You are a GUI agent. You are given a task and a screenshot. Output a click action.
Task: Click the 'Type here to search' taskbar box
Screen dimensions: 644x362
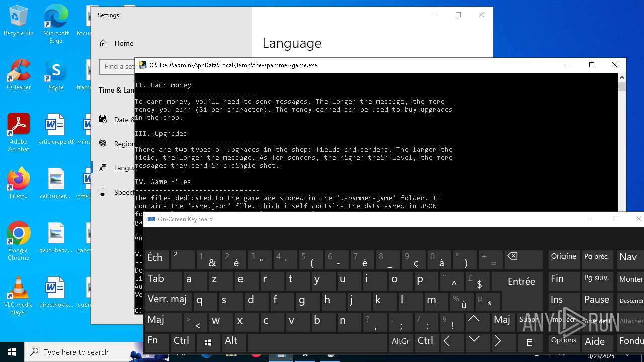(83, 352)
